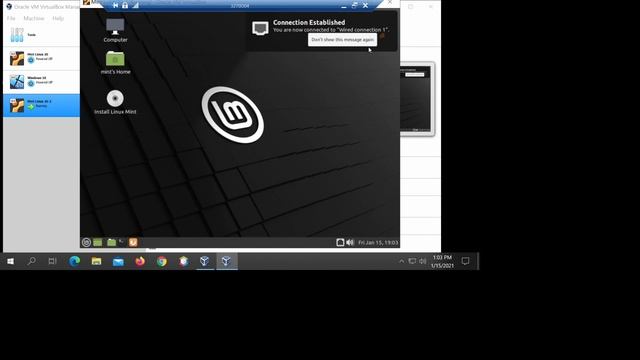This screenshot has height=360, width=640.
Task: Click Don't show this message again button
Action: click(x=342, y=40)
